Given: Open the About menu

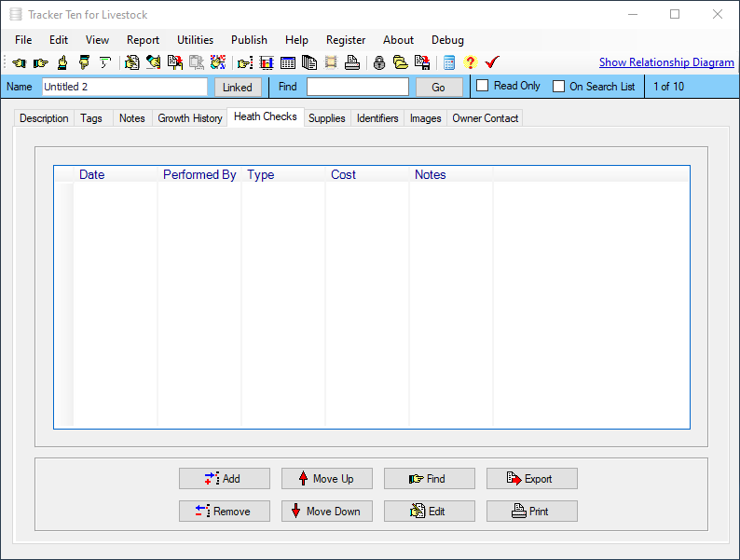Looking at the screenshot, I should [398, 40].
